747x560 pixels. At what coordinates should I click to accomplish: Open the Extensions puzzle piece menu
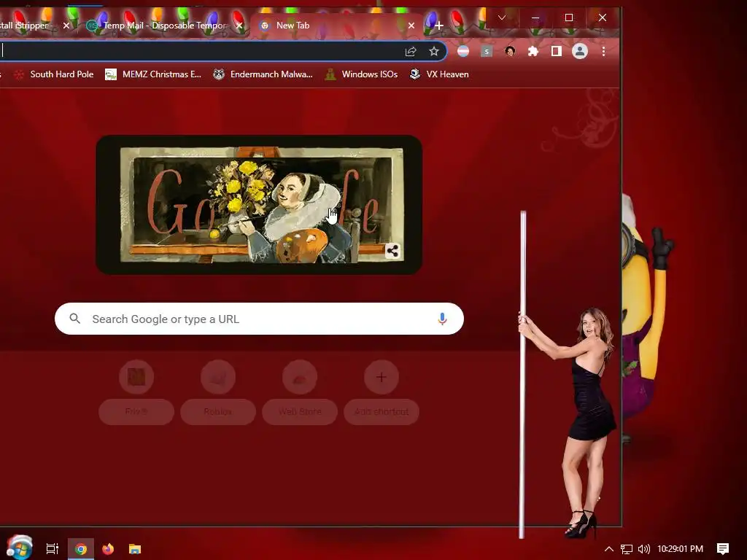[533, 52]
